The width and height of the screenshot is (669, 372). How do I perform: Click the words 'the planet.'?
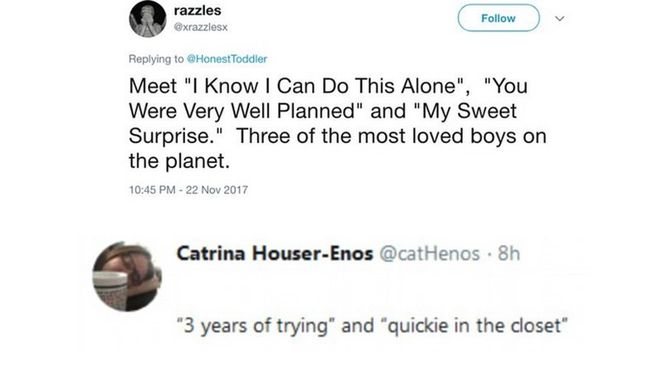click(x=179, y=161)
